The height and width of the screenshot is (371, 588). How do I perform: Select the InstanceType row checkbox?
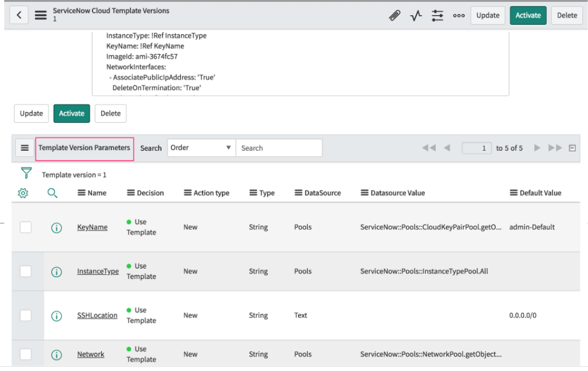[25, 271]
